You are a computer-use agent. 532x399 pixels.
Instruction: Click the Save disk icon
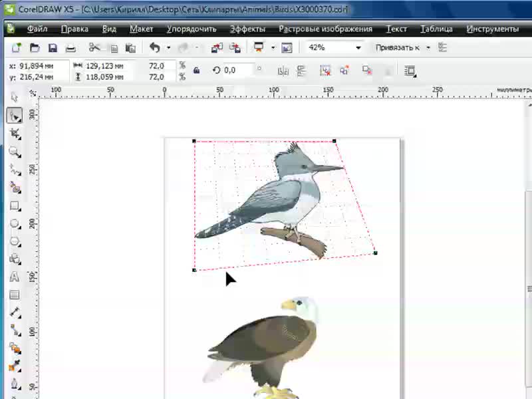click(x=53, y=48)
